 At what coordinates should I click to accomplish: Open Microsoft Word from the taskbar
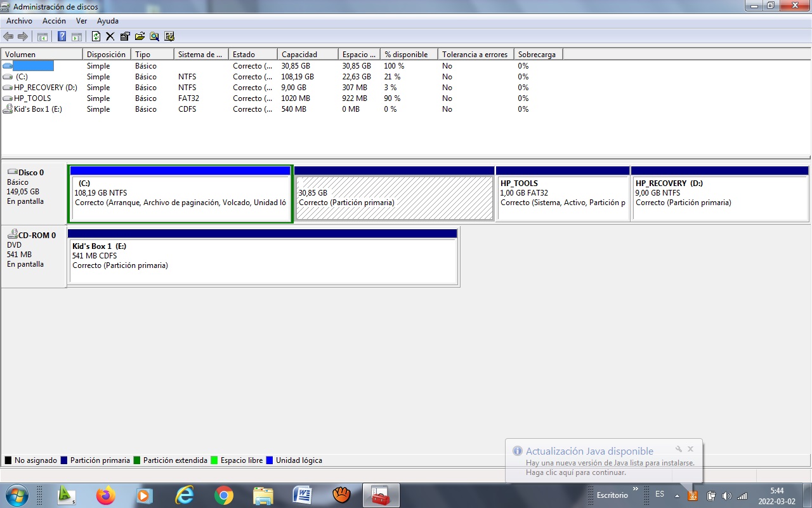click(x=303, y=495)
